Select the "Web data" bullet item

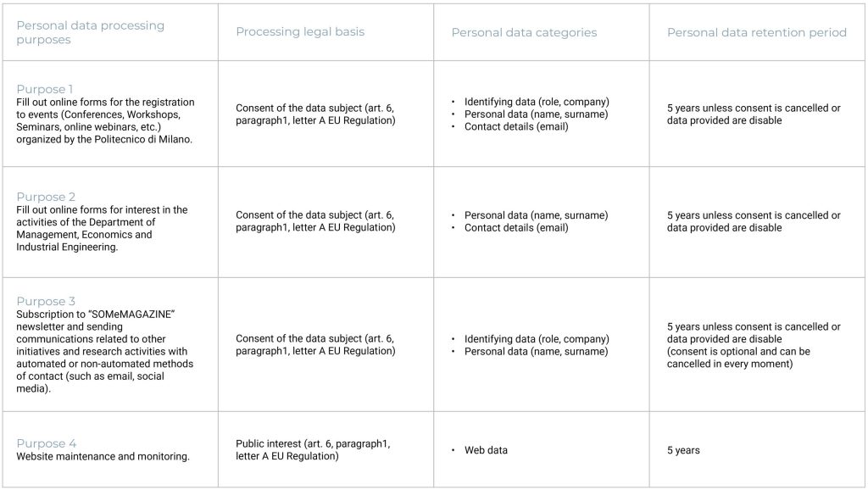click(x=486, y=450)
